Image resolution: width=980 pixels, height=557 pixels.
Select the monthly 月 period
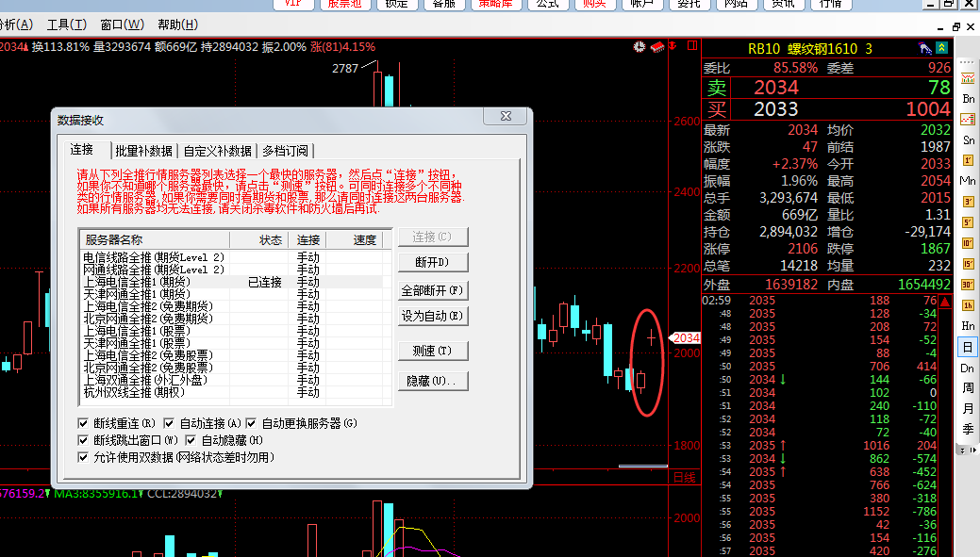968,409
